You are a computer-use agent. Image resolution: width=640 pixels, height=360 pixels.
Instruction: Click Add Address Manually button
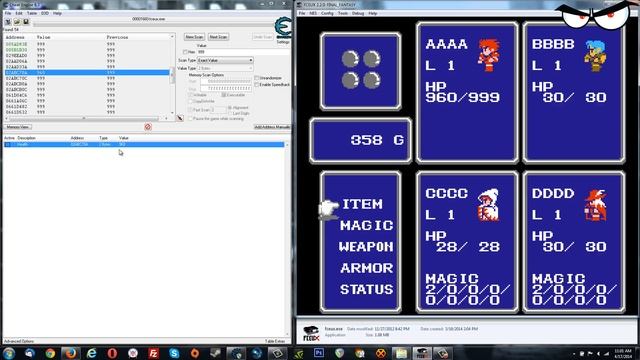[x=272, y=127]
